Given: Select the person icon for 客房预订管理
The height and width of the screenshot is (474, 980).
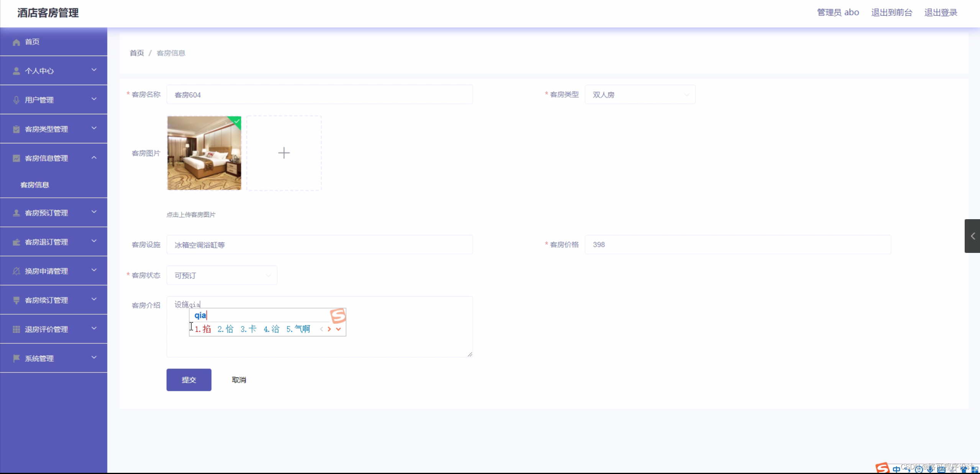Looking at the screenshot, I should (x=16, y=212).
